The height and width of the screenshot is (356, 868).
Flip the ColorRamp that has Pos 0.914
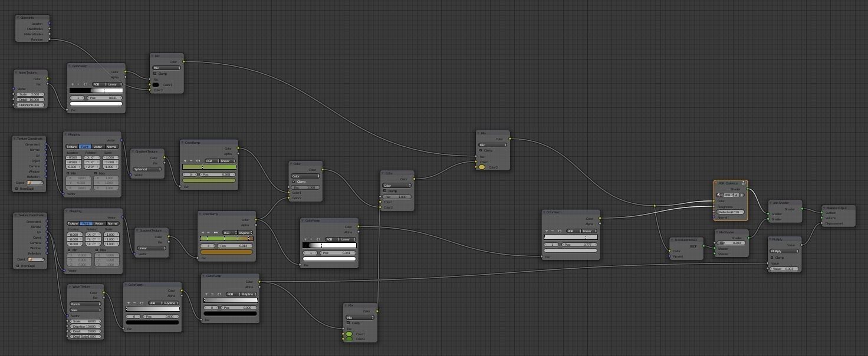click(x=216, y=232)
